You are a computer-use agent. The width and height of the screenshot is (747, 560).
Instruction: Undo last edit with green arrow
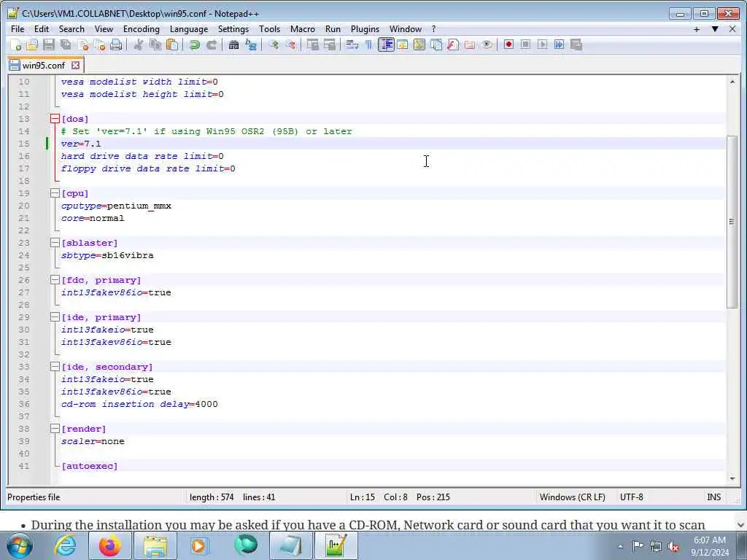194,44
